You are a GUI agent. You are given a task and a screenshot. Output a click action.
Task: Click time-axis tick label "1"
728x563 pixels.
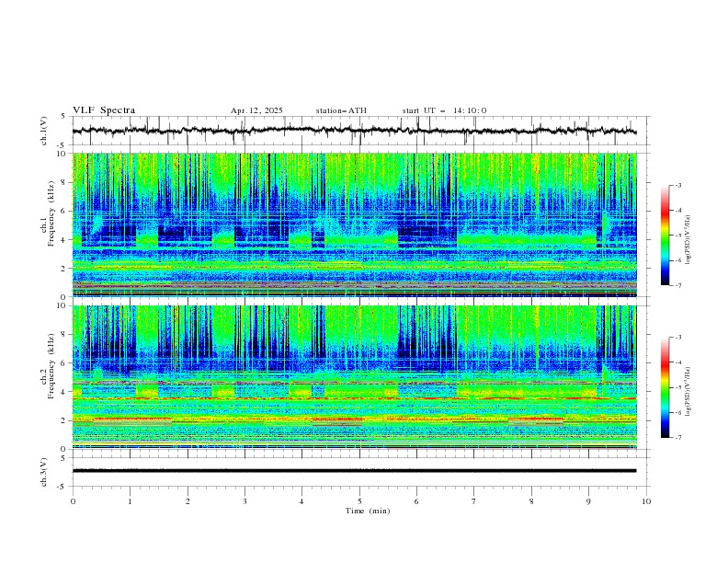pyautogui.click(x=130, y=501)
